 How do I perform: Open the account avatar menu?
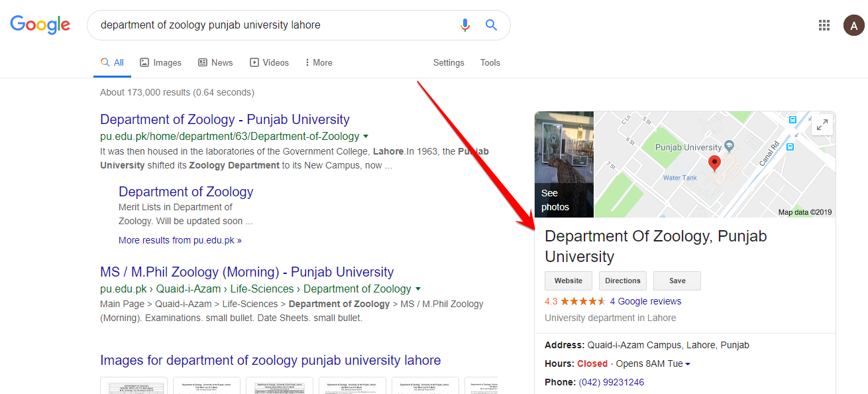[x=853, y=25]
